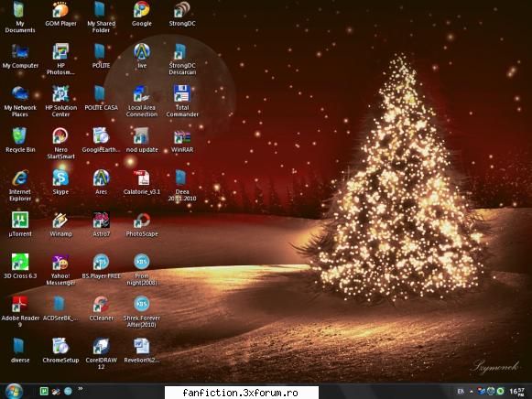Show hidden system tray icons arrow
The width and height of the screenshot is (532, 399).
coord(472,392)
